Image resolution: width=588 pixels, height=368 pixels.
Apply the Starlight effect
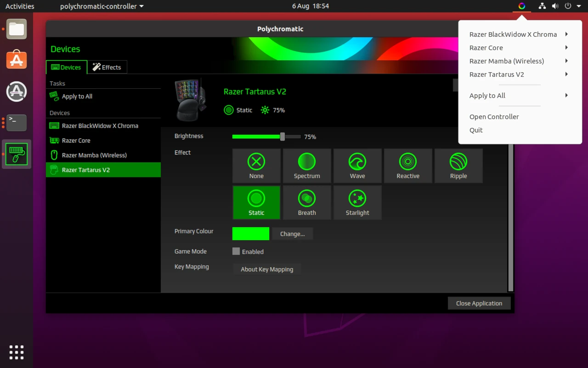357,202
